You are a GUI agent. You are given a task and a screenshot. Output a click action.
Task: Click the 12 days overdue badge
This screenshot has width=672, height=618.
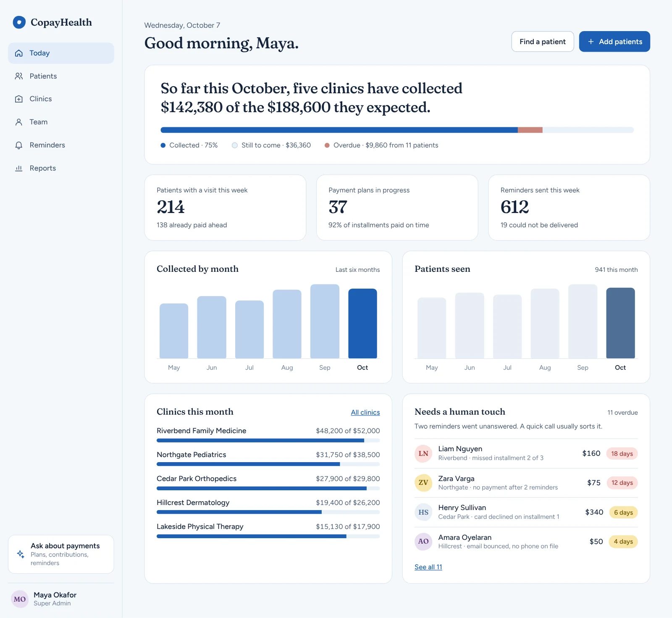click(622, 483)
